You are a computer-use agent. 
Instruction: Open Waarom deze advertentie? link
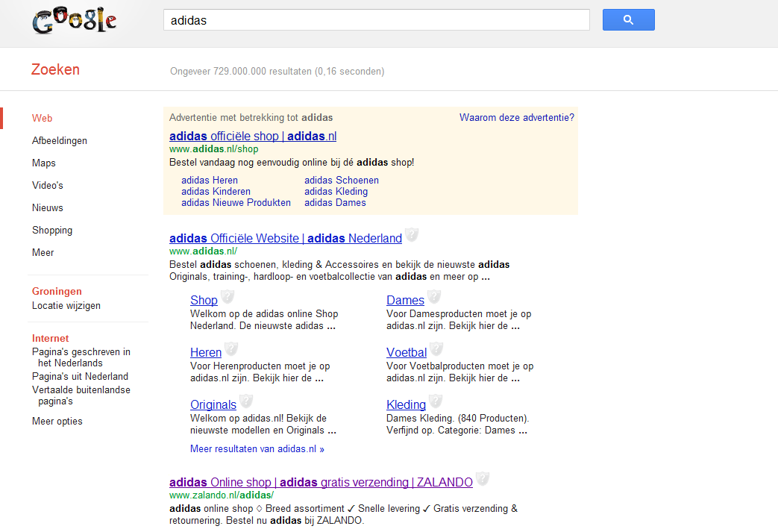(516, 118)
